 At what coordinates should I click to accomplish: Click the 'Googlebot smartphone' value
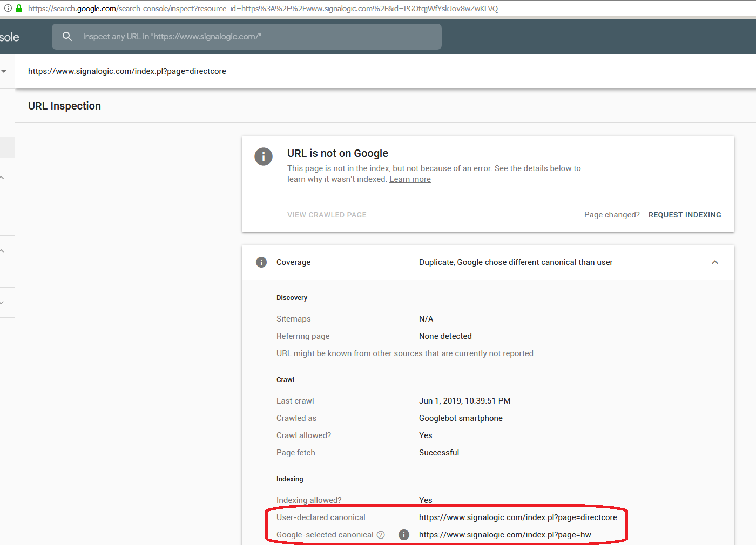461,418
